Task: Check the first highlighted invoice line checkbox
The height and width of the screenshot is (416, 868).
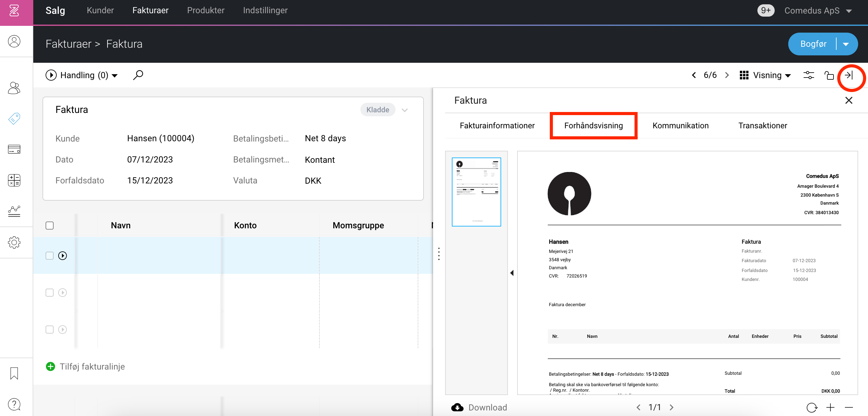Action: click(50, 256)
